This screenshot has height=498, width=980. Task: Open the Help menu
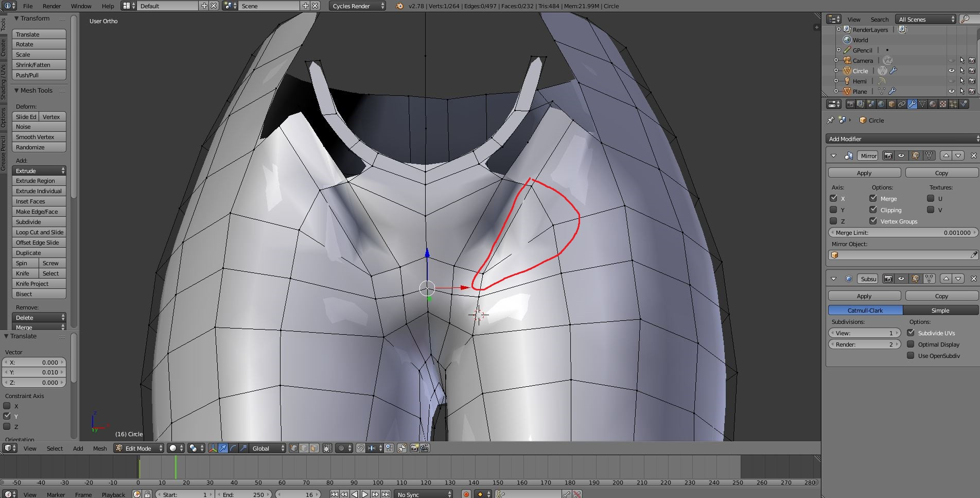[108, 6]
